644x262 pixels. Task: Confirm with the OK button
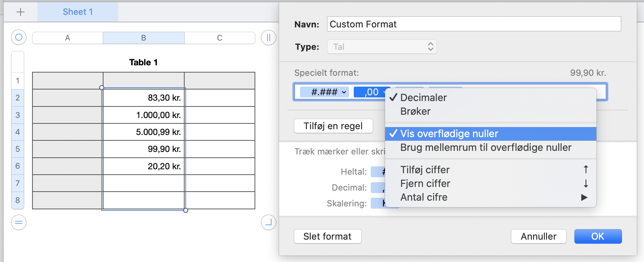(598, 236)
